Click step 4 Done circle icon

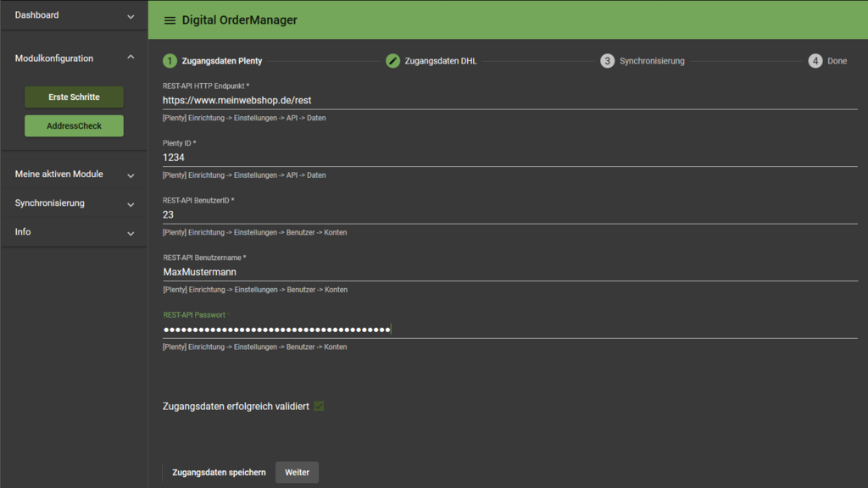tap(815, 61)
